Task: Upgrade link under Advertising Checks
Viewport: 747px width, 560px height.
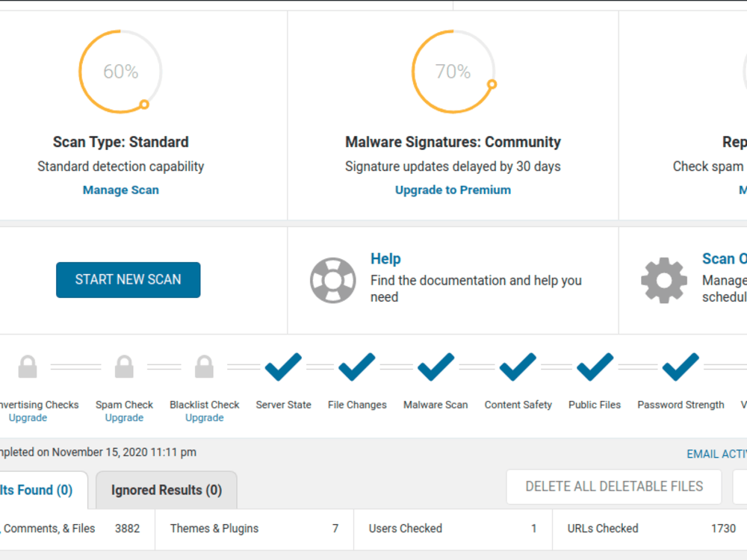Action: pos(28,417)
